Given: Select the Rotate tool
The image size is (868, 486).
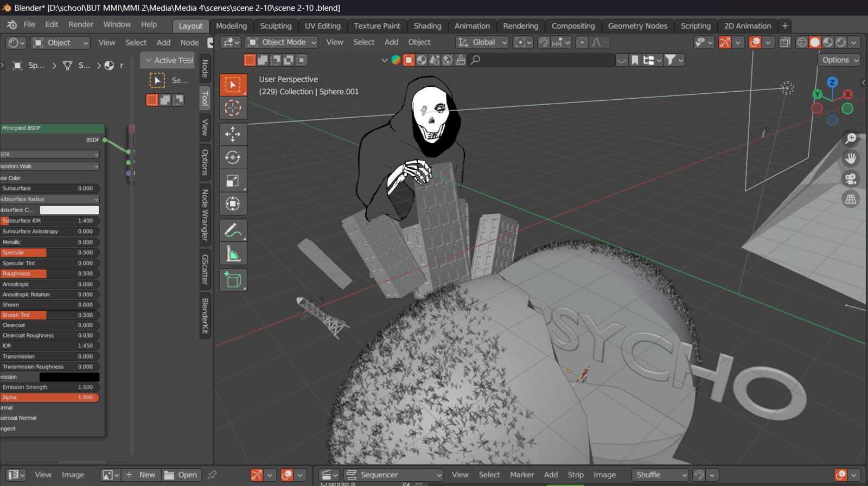Looking at the screenshot, I should pos(233,157).
